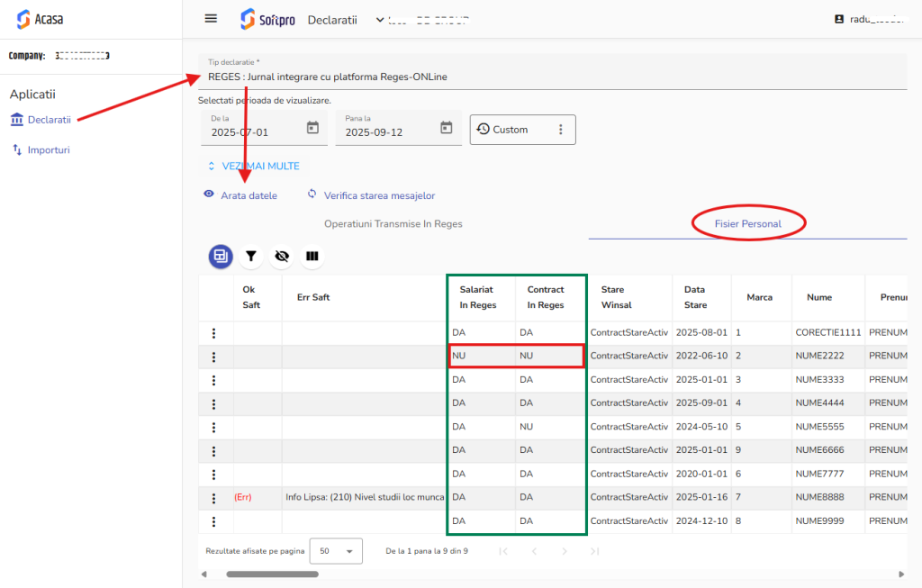The height and width of the screenshot is (588, 922).
Task: Expand the Declaratii header dropdown chevron
Action: coord(380,20)
